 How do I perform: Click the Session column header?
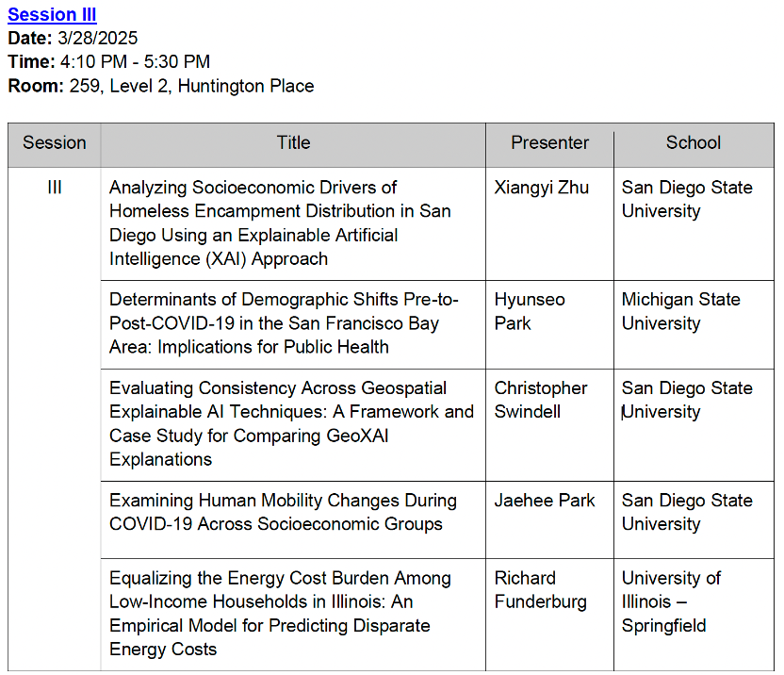[55, 142]
